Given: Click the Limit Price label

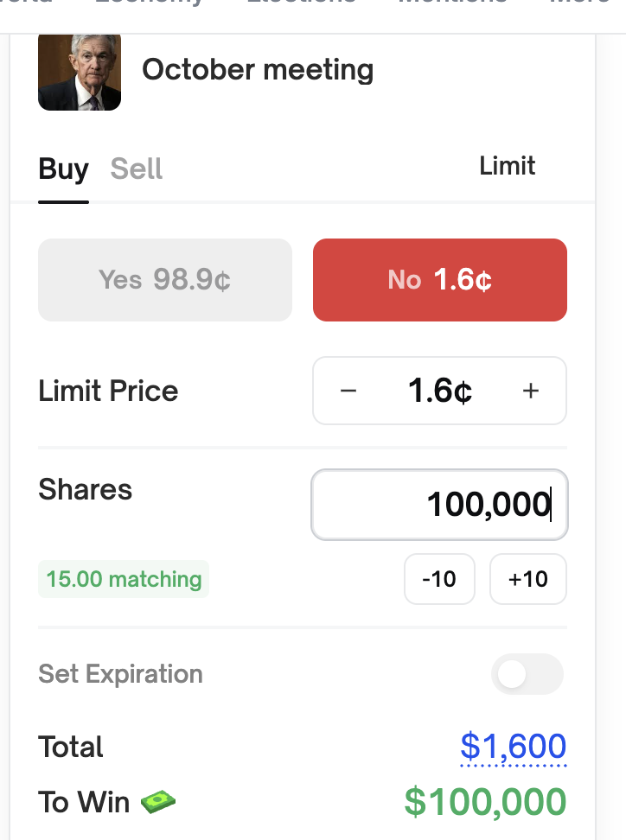Looking at the screenshot, I should click(108, 391).
